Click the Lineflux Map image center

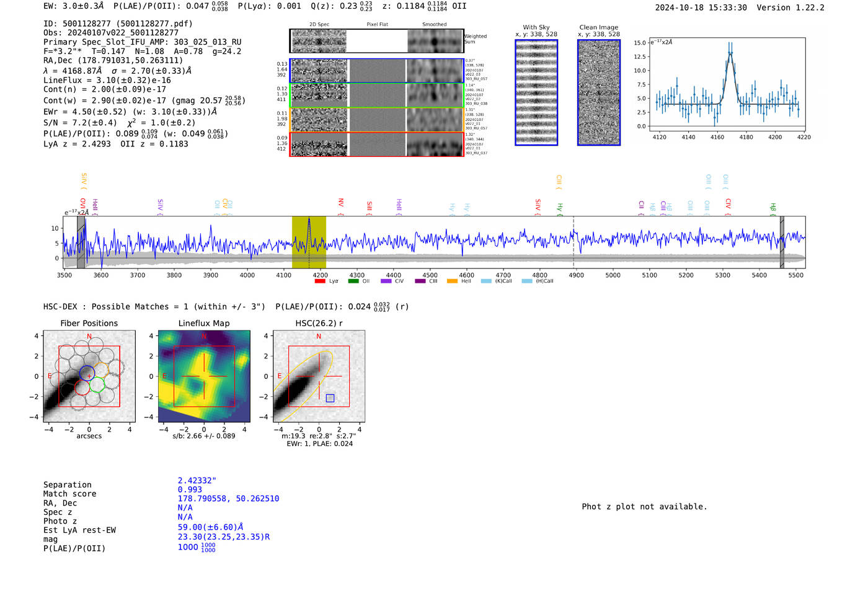[204, 376]
